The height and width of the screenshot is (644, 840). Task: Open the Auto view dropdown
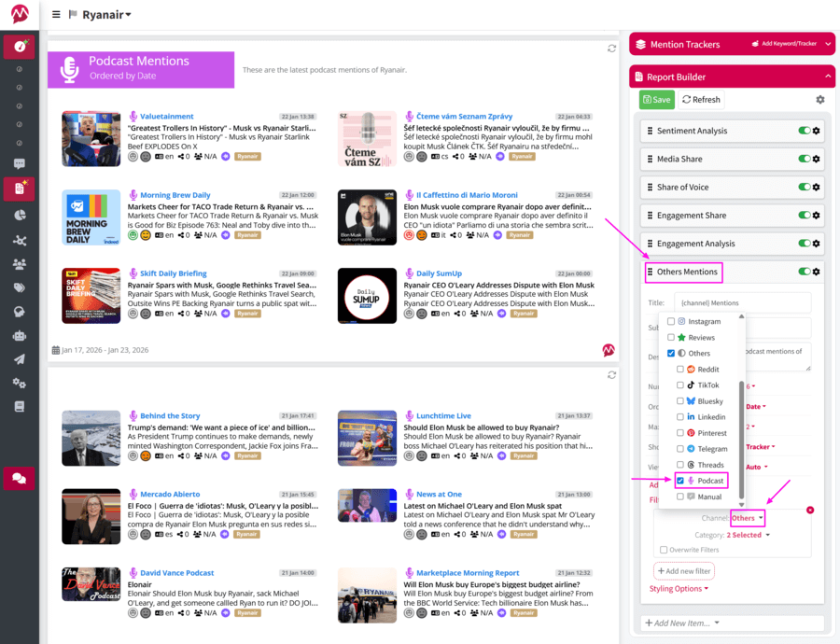point(756,468)
